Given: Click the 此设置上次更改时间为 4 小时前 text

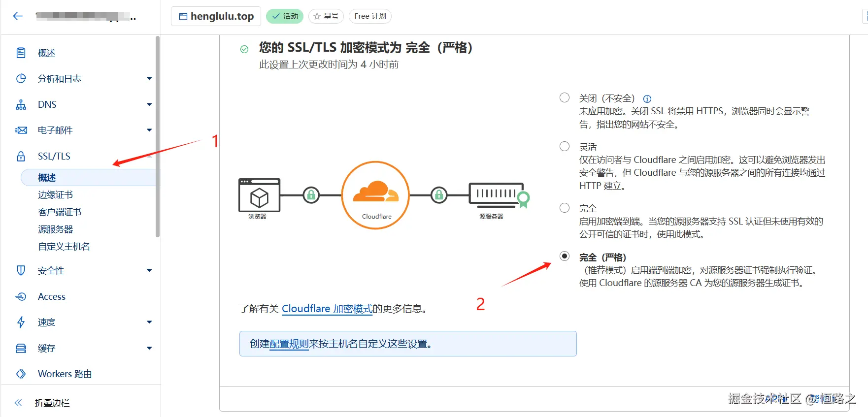Looking at the screenshot, I should click(329, 64).
